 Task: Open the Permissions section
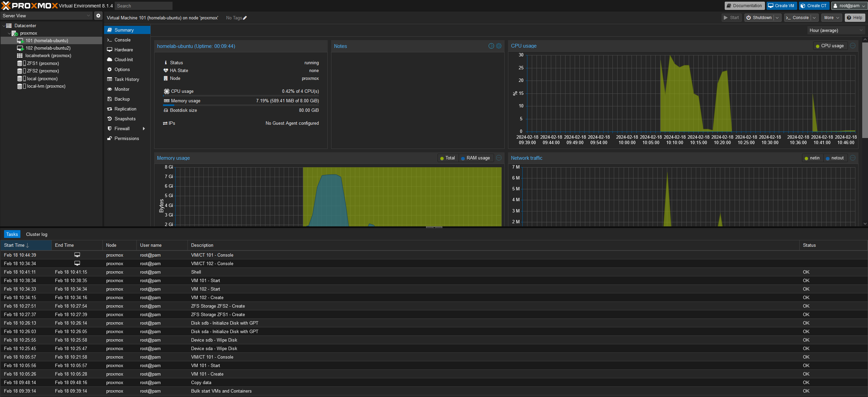pyautogui.click(x=127, y=138)
